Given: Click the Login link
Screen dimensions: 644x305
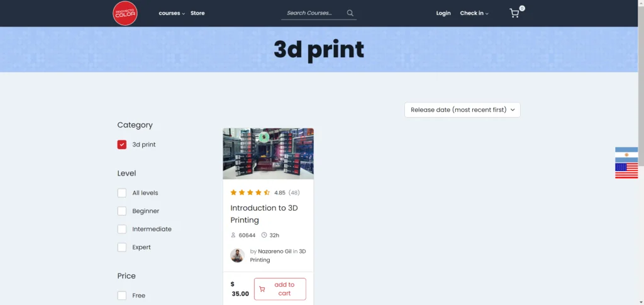Looking at the screenshot, I should (x=443, y=13).
